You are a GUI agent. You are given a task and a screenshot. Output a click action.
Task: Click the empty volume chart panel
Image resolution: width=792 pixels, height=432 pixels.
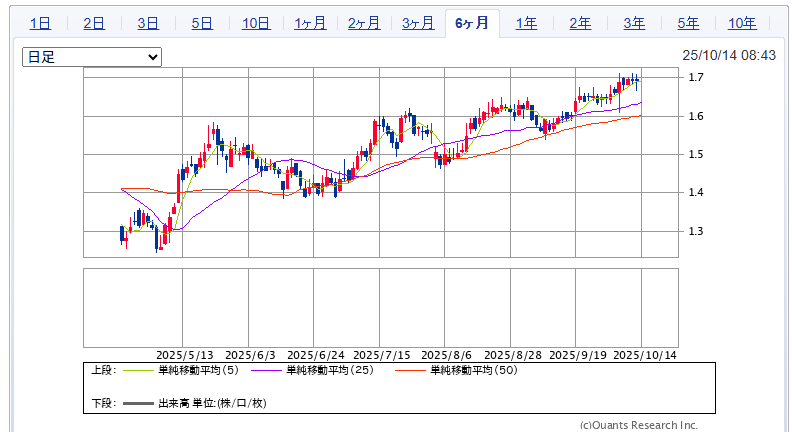click(x=380, y=306)
